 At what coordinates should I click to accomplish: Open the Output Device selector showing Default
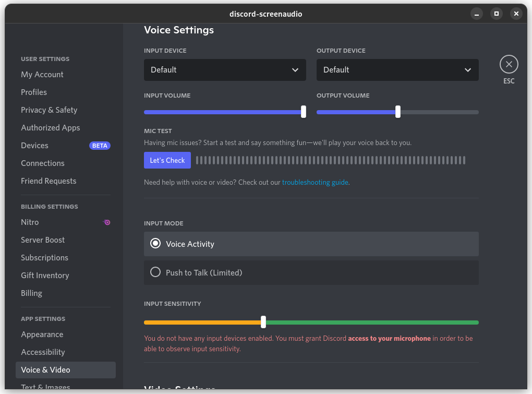tap(397, 70)
